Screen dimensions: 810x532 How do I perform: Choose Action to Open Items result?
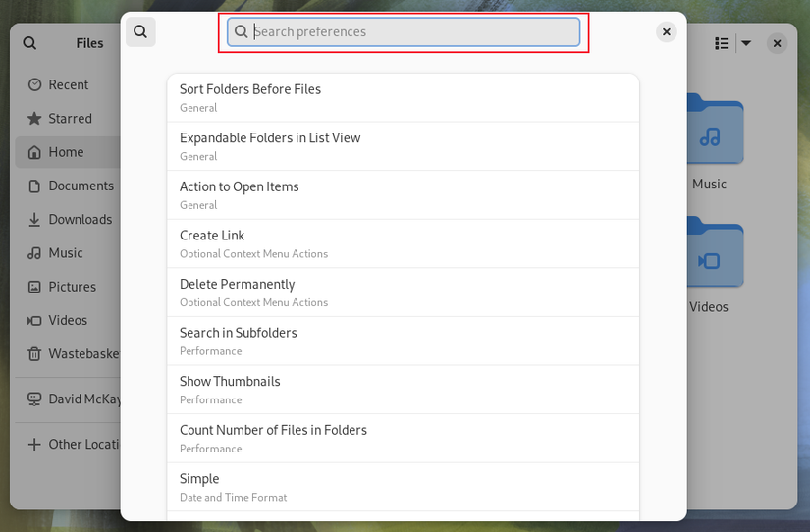pyautogui.click(x=404, y=194)
